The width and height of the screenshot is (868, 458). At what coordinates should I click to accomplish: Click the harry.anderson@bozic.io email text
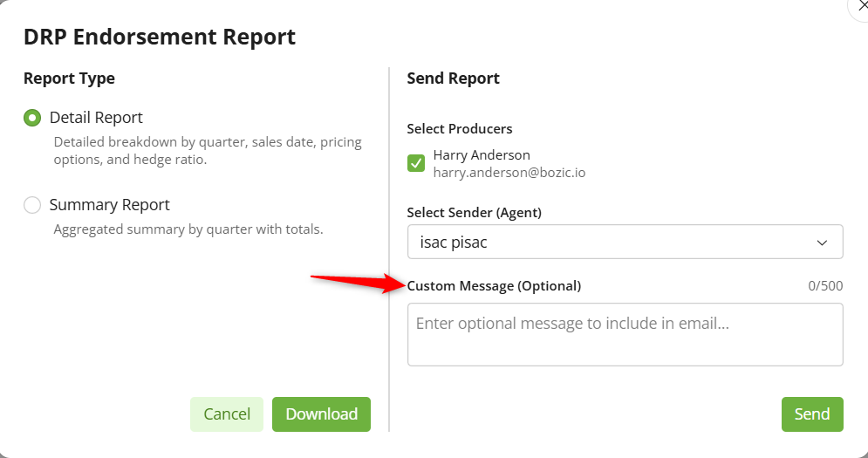(509, 173)
